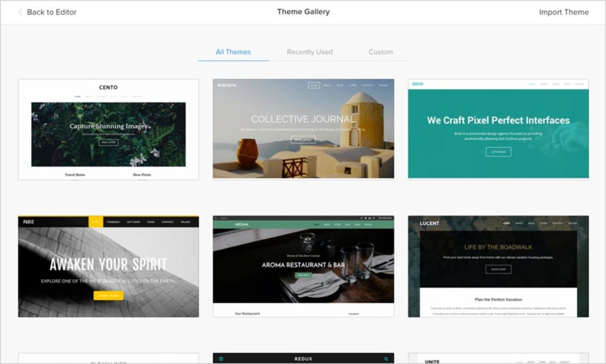Image resolution: width=606 pixels, height=364 pixels.
Task: Click the back chevron arrow icon
Action: click(20, 12)
